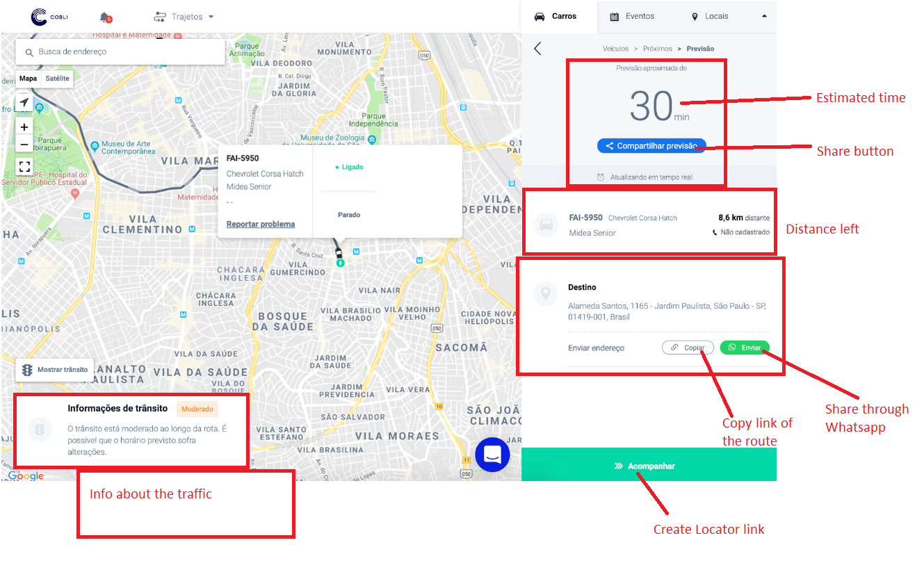Screen dimensions: 924x579
Task: Collapse side panel with up arrow
Action: 764,16
